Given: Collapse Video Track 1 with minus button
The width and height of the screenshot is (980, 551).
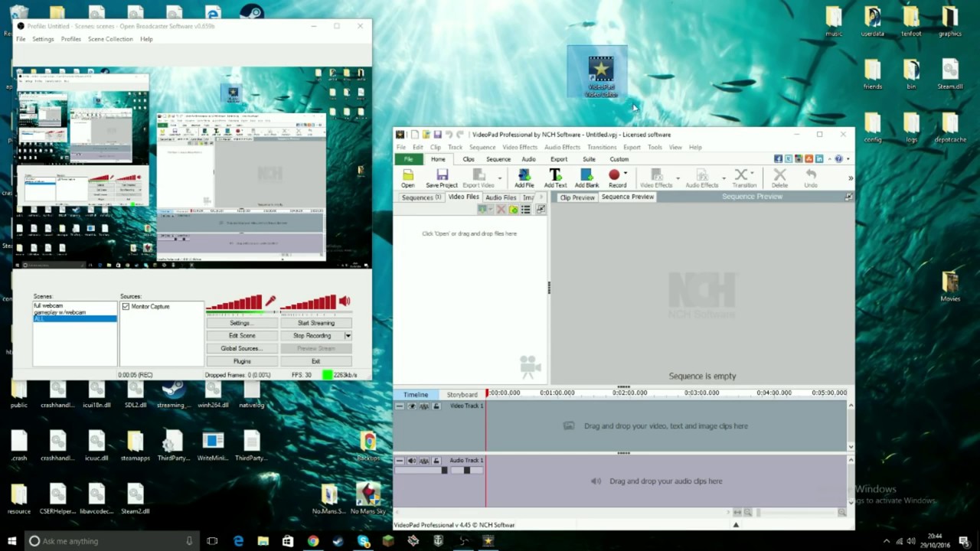Looking at the screenshot, I should [x=400, y=406].
